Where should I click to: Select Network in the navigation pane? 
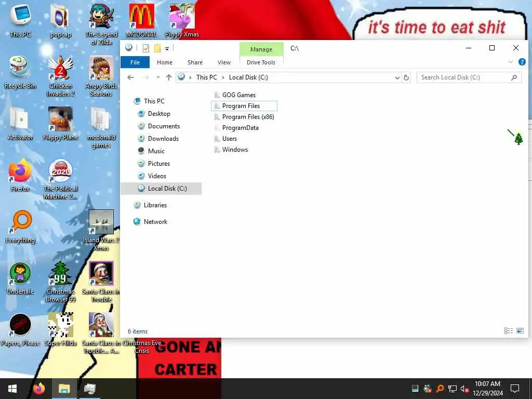[155, 221]
